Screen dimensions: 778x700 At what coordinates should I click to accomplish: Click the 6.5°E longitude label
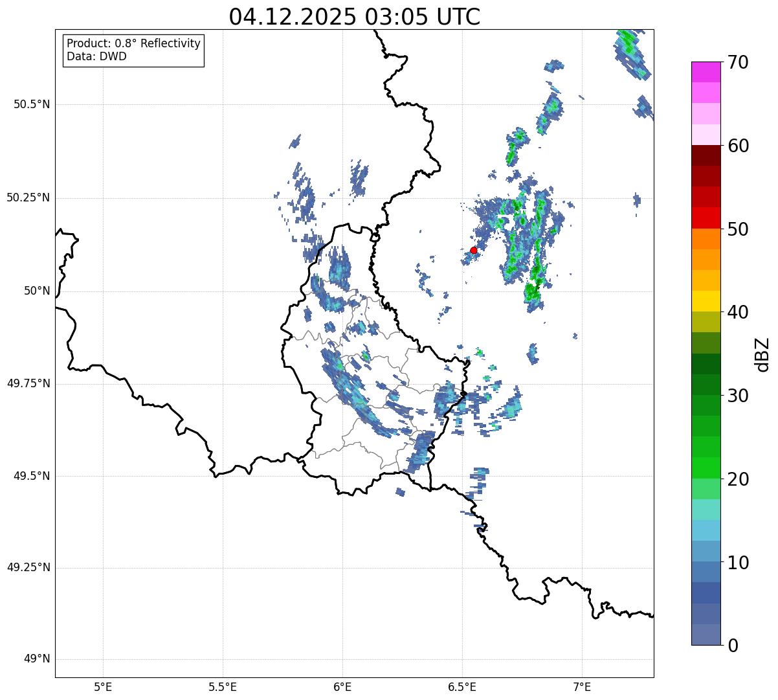click(x=462, y=686)
